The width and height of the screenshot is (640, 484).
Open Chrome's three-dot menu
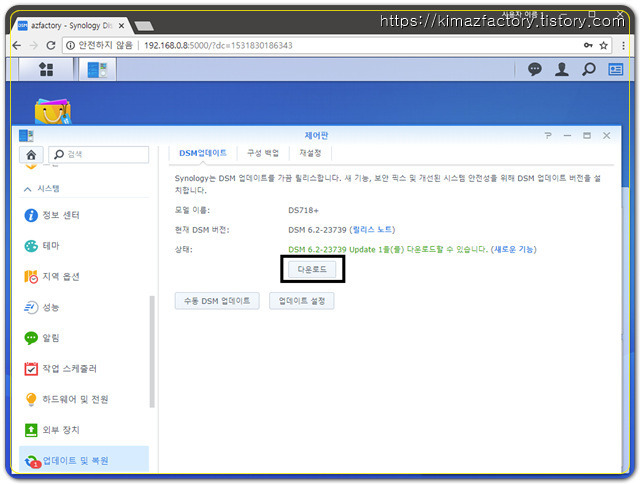[x=623, y=45]
